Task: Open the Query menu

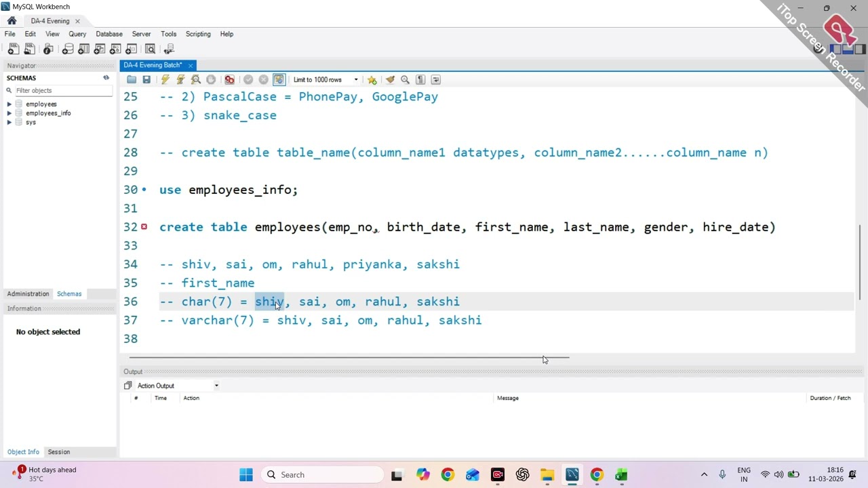Action: pyautogui.click(x=77, y=34)
